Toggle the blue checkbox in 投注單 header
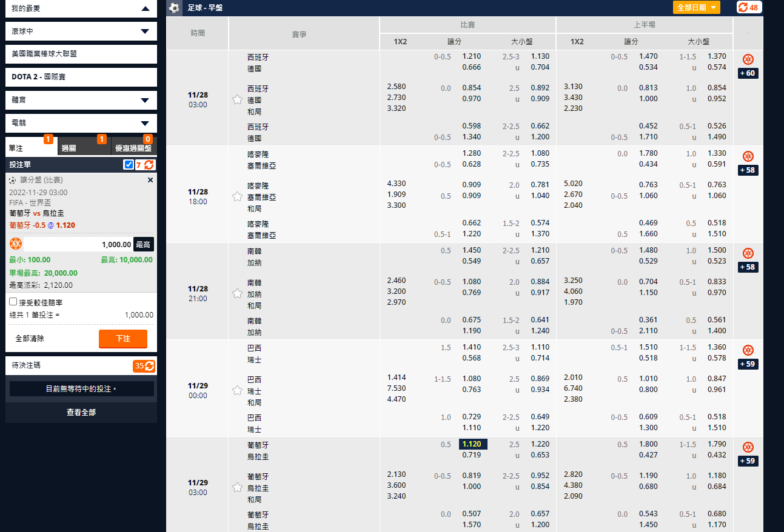 129,165
